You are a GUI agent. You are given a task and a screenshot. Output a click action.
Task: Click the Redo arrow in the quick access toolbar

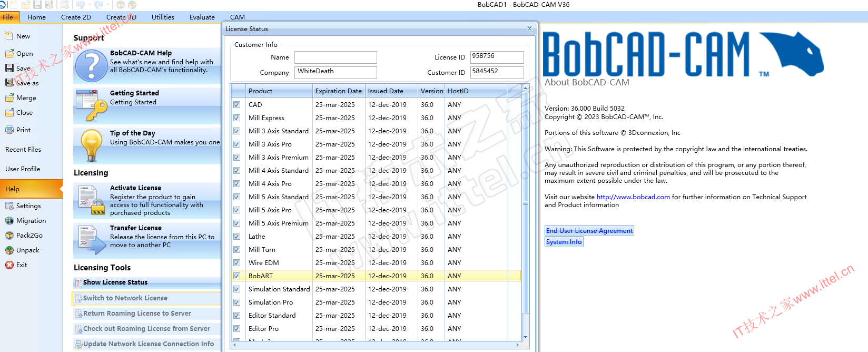point(98,5)
